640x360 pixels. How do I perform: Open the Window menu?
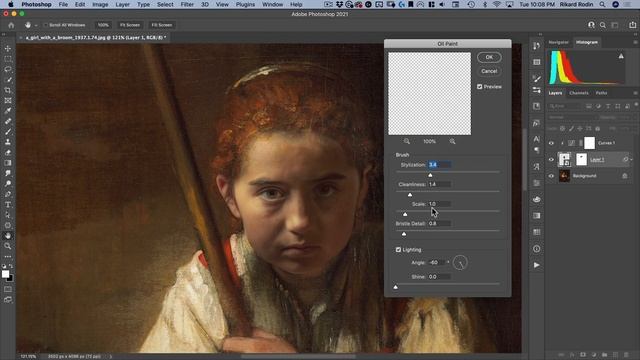[273, 4]
